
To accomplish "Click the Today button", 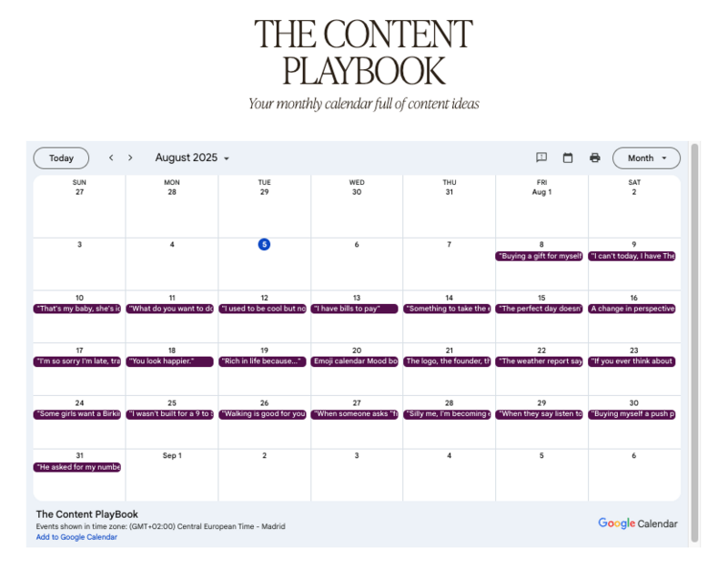I will pyautogui.click(x=61, y=158).
